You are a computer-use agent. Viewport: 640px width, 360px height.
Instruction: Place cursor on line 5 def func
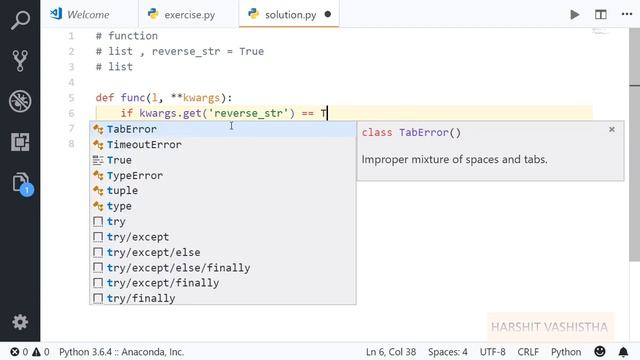(x=164, y=98)
